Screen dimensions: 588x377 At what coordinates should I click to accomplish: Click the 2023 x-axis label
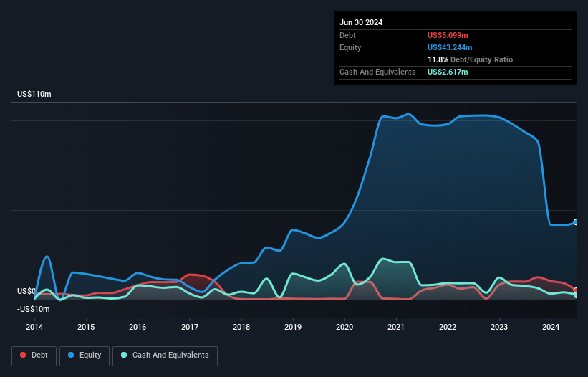click(499, 327)
